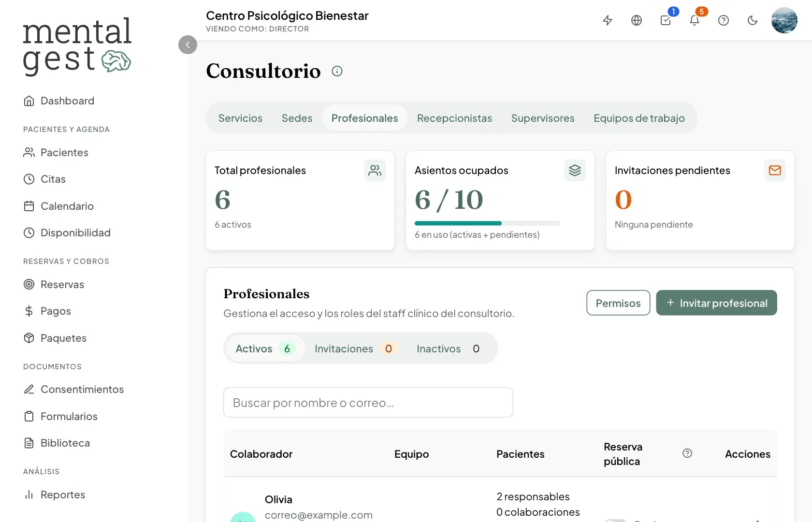812x522 pixels.
Task: Click the seats usage progress bar
Action: point(487,223)
